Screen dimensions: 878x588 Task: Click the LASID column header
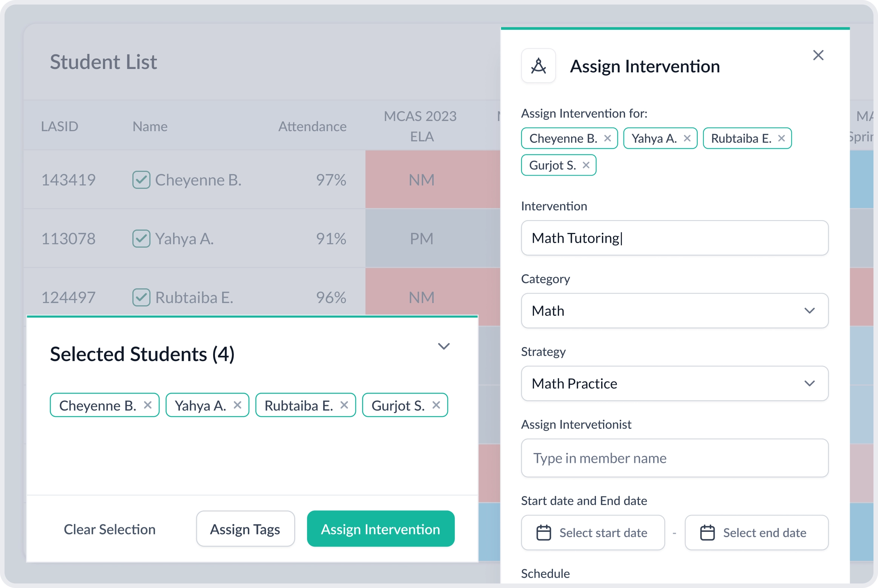pyautogui.click(x=60, y=126)
